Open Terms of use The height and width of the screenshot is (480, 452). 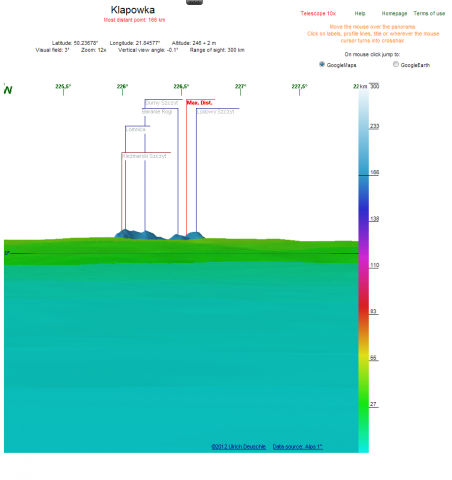[429, 13]
